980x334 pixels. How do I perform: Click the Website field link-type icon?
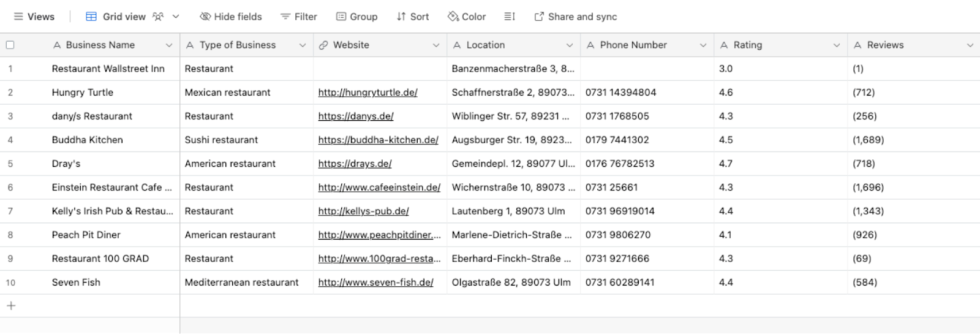(323, 45)
